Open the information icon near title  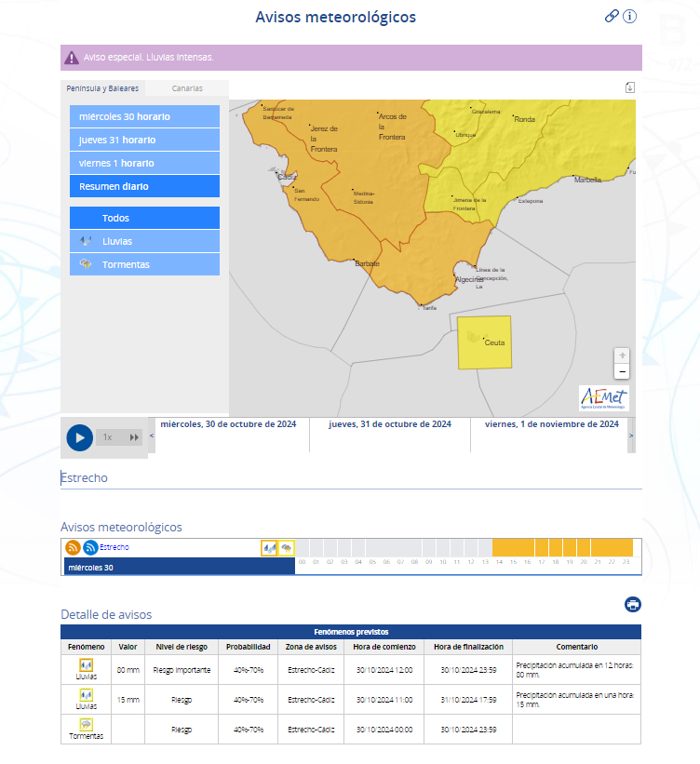[630, 16]
